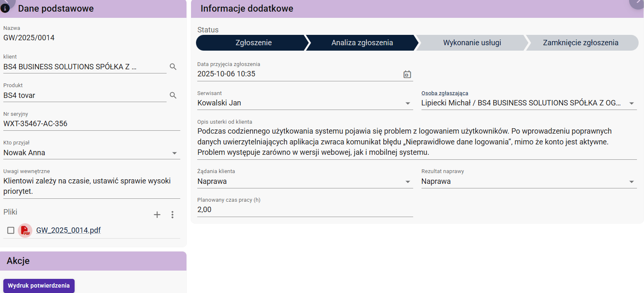Open the Osoba zgłaszająca dropdown
This screenshot has width=644, height=293.
[x=632, y=103]
